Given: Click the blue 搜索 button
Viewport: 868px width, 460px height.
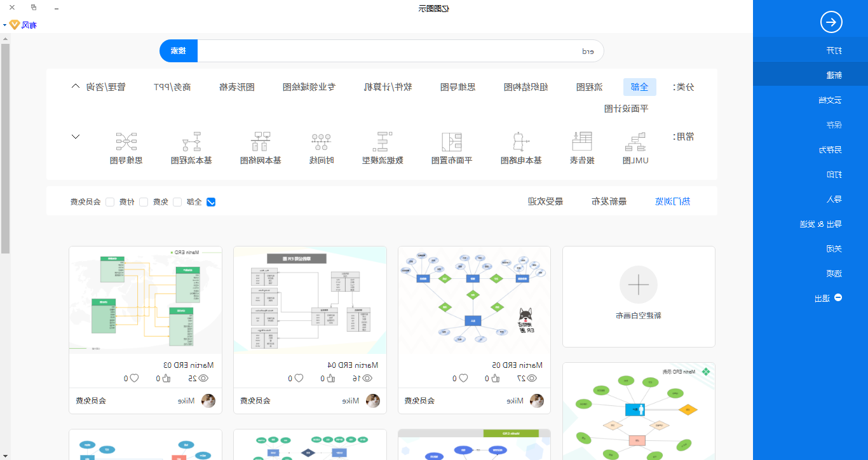Looking at the screenshot, I should coord(179,51).
